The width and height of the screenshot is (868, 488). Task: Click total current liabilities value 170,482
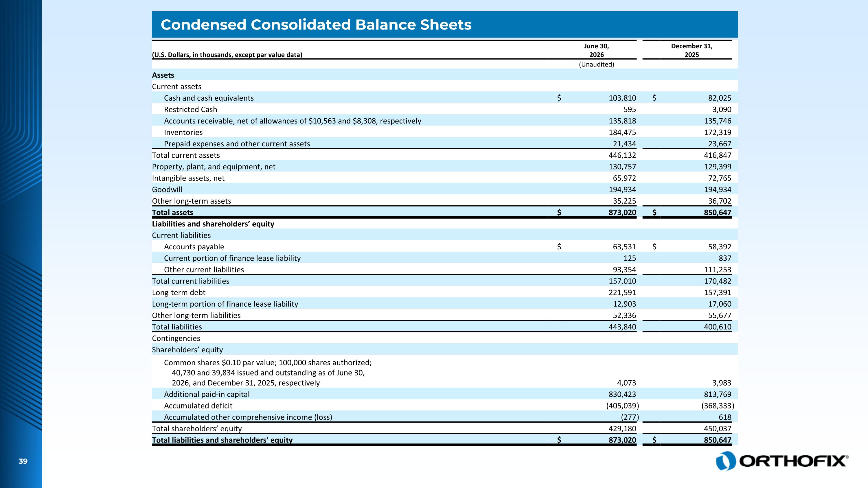pyautogui.click(x=718, y=281)
